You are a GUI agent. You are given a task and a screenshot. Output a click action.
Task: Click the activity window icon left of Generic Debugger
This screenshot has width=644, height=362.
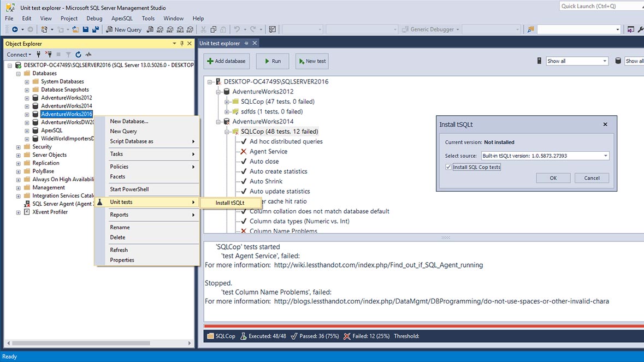[x=273, y=29]
